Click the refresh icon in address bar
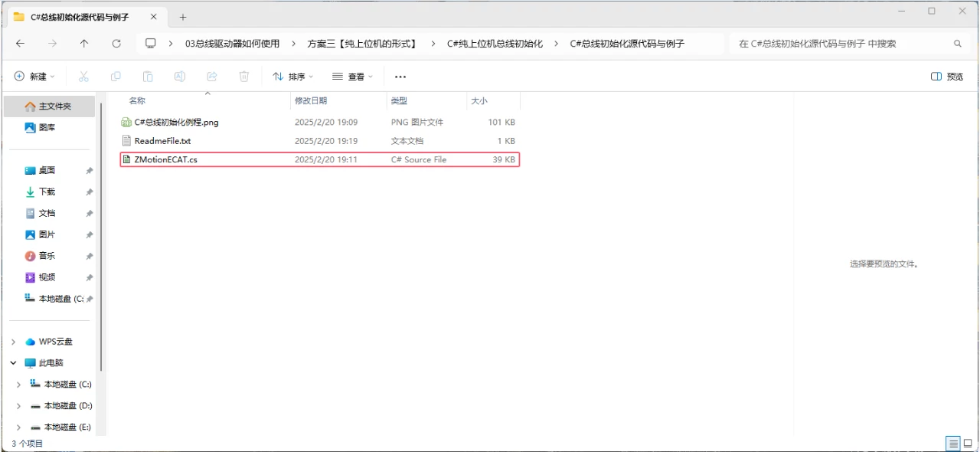Viewport: 980px width, 452px height. pyautogui.click(x=116, y=44)
